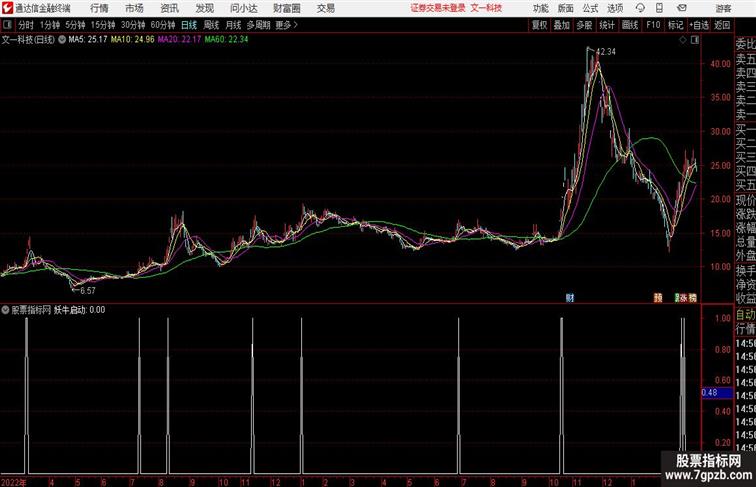Click the 自动 label in the side panel
The height and width of the screenshot is (487, 756).
(x=745, y=315)
